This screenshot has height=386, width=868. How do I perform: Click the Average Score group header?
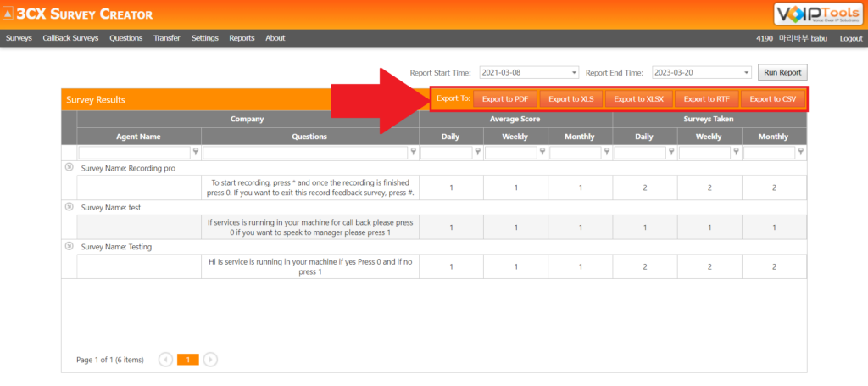(x=515, y=119)
